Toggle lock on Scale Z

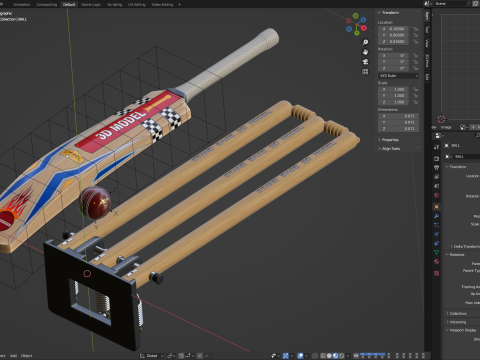coord(416,102)
